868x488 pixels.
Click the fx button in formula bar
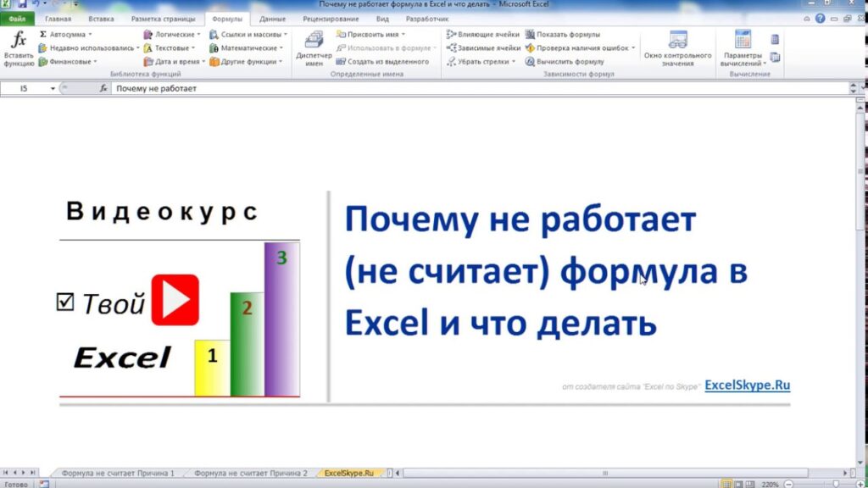[x=103, y=88]
